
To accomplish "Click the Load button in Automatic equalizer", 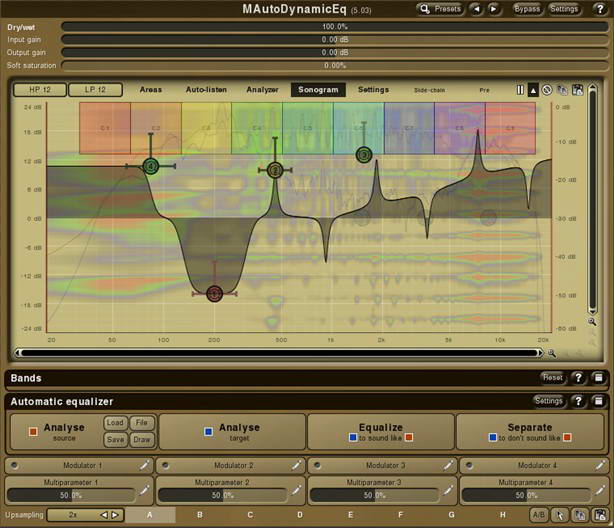I will [x=115, y=423].
